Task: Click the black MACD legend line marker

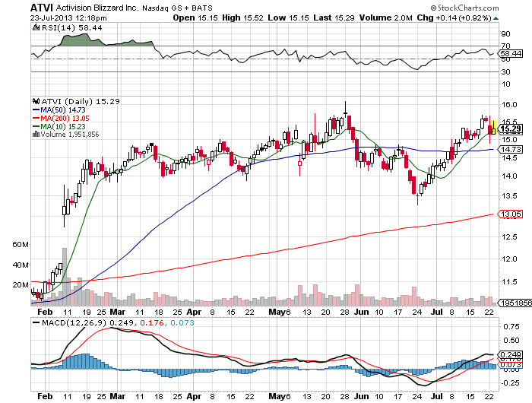Action: pos(36,322)
